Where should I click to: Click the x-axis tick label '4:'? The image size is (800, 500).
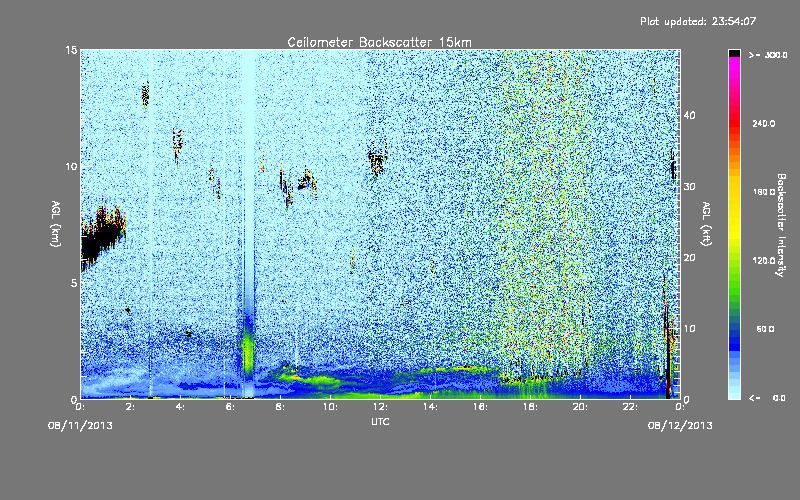point(180,407)
